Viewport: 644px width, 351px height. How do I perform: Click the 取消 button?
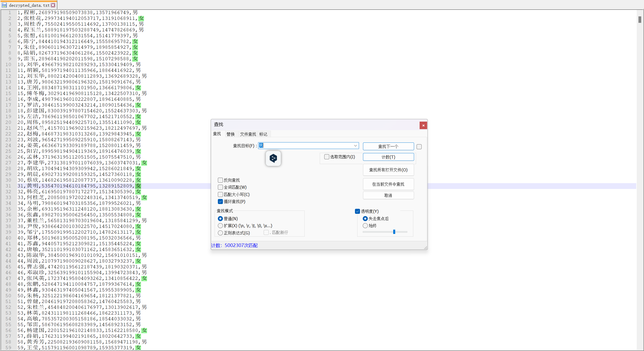coord(388,195)
